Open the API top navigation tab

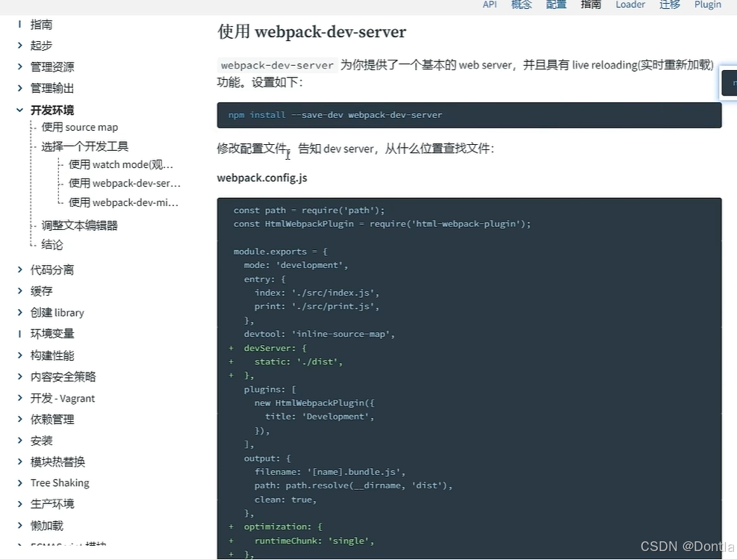pyautogui.click(x=490, y=4)
